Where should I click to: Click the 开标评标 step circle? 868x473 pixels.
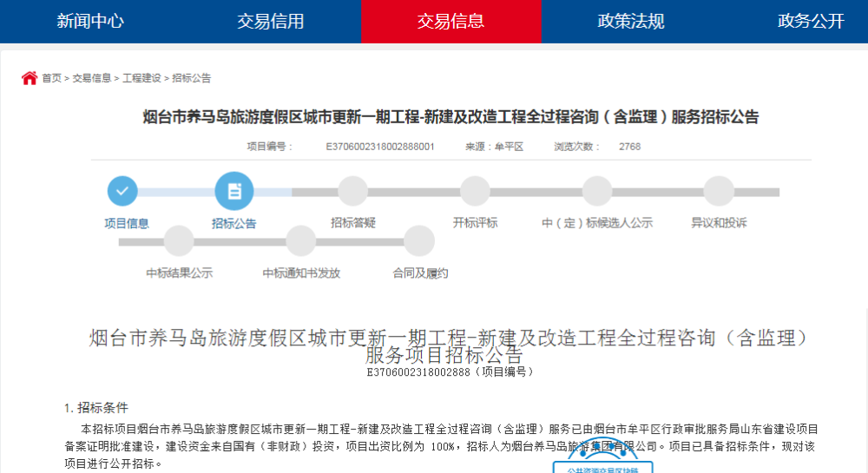click(475, 191)
